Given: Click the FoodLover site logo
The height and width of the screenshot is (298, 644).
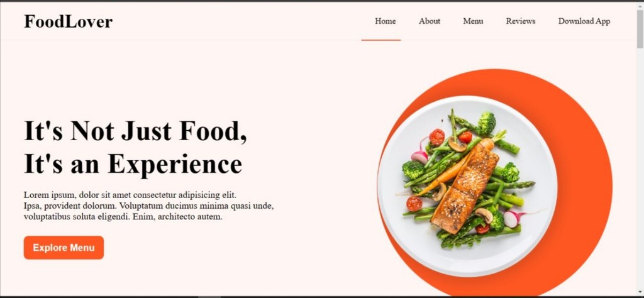Looking at the screenshot, I should click(x=68, y=21).
